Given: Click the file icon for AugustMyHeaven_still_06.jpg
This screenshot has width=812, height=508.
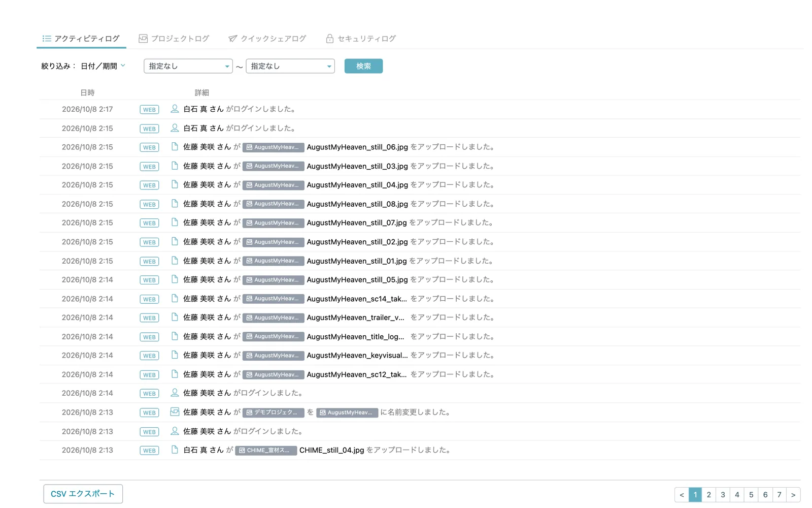Looking at the screenshot, I should coord(175,147).
